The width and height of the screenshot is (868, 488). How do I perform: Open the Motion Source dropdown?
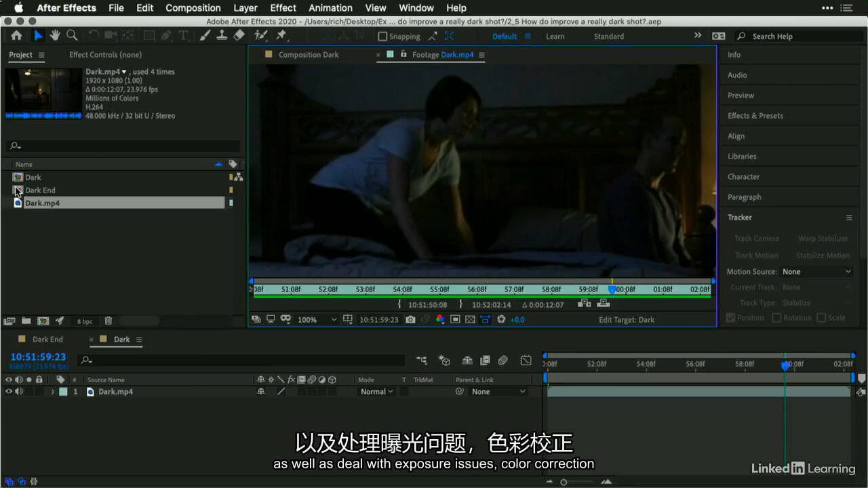click(x=816, y=272)
